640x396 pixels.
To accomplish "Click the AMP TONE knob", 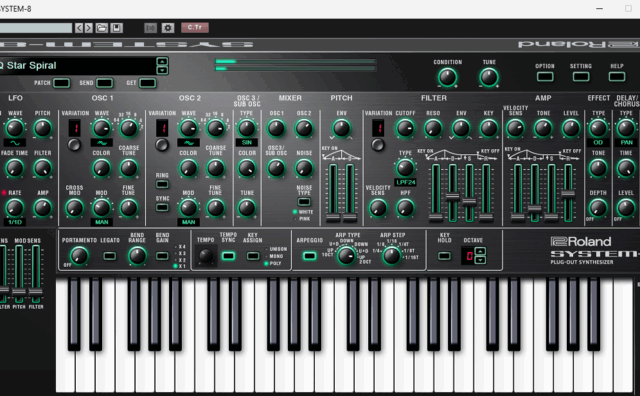I will [543, 128].
